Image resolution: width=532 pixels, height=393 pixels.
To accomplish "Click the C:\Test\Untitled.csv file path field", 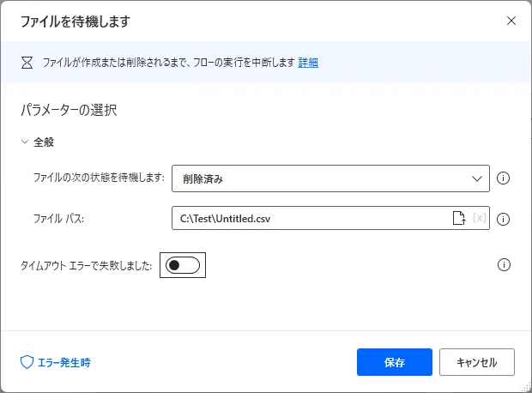I will point(309,218).
